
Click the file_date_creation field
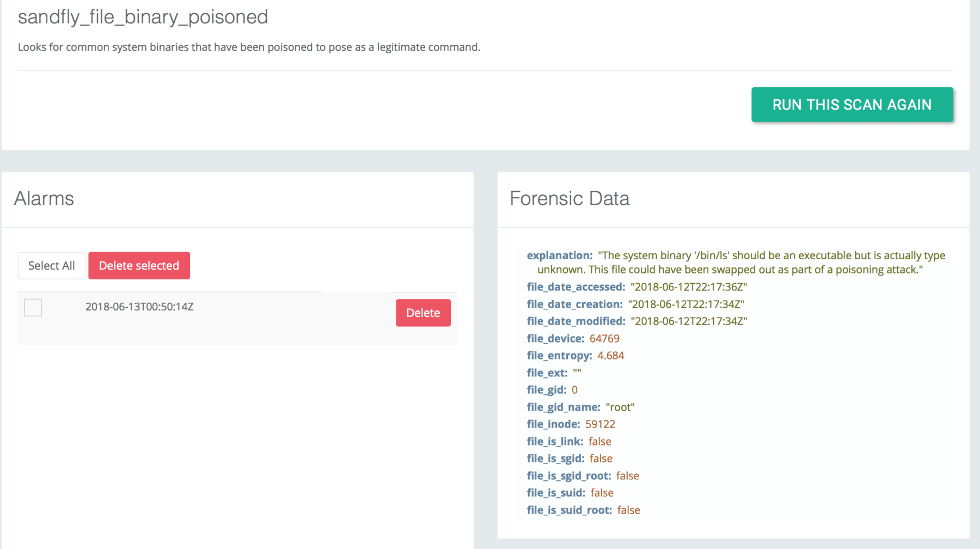pyautogui.click(x=635, y=304)
